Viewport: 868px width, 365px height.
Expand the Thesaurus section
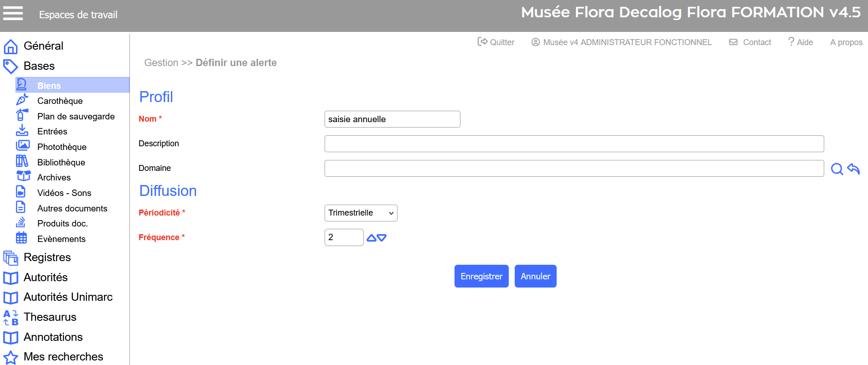tap(50, 317)
